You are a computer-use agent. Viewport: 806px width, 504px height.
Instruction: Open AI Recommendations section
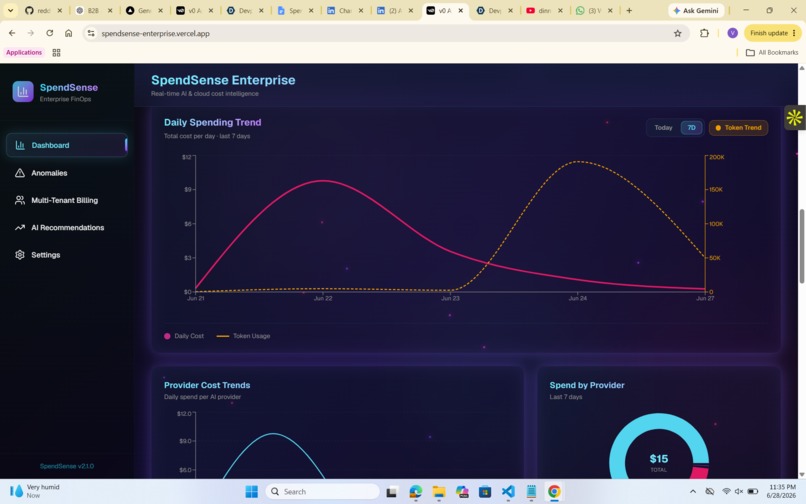[67, 227]
